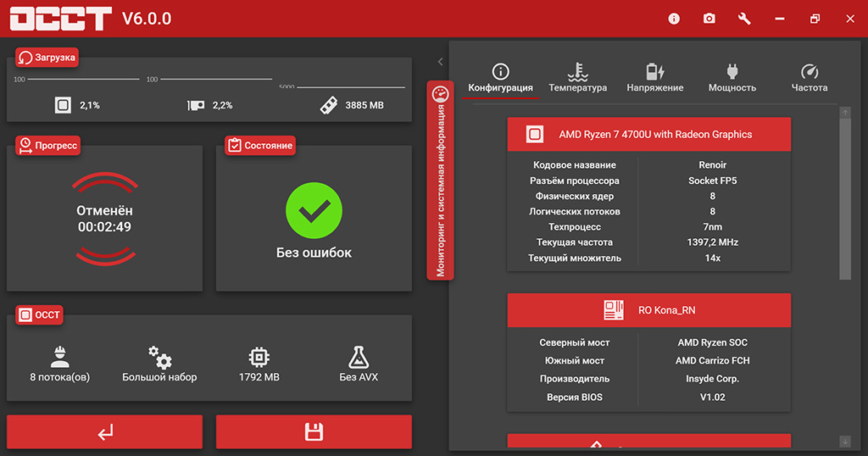Collapse the monitoring panel chevron
This screenshot has width=868, height=456.
point(440,62)
